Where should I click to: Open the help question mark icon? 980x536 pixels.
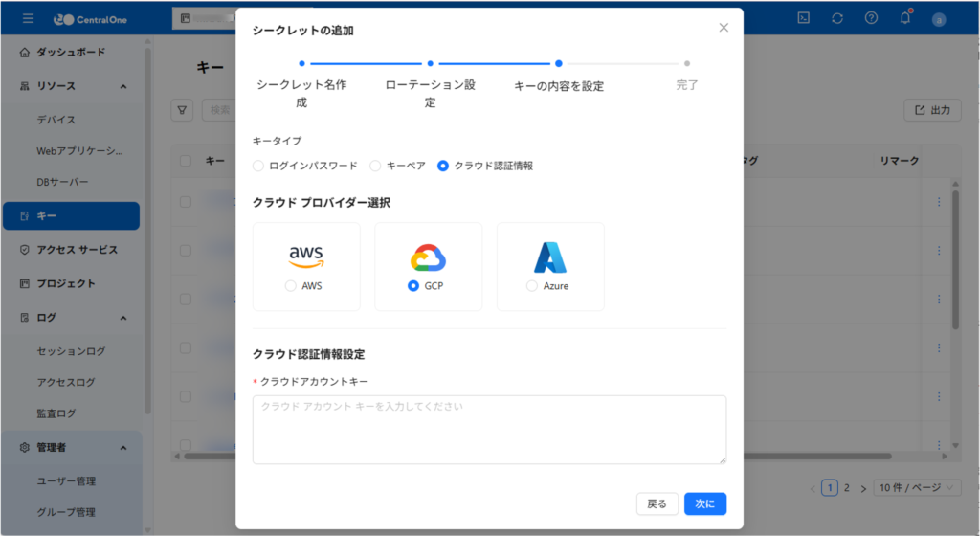pyautogui.click(x=871, y=18)
